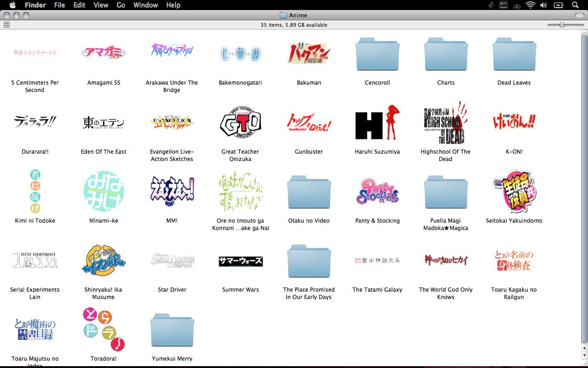This screenshot has height=368, width=588.
Task: Click the Haruhi Suzumiya silhouette icon
Action: coord(378,122)
